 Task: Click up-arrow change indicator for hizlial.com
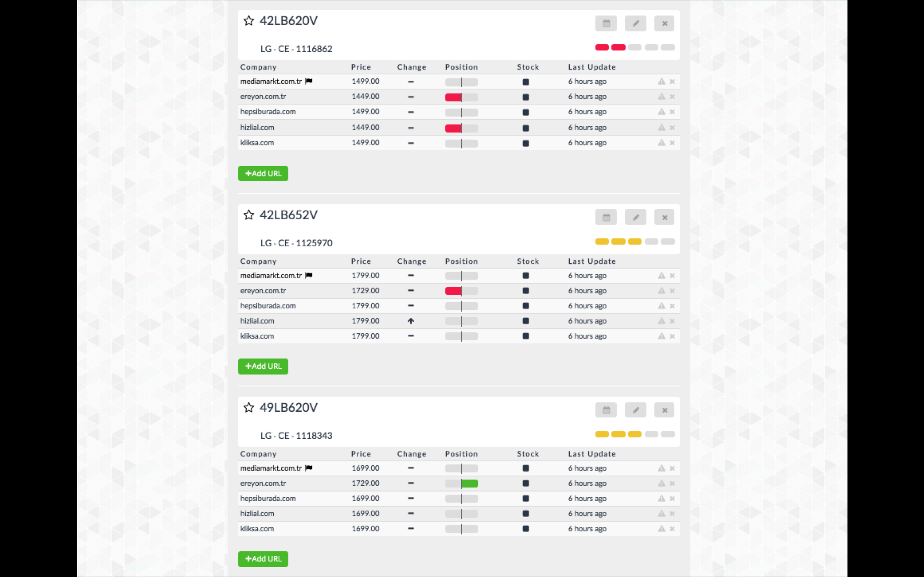tap(411, 321)
